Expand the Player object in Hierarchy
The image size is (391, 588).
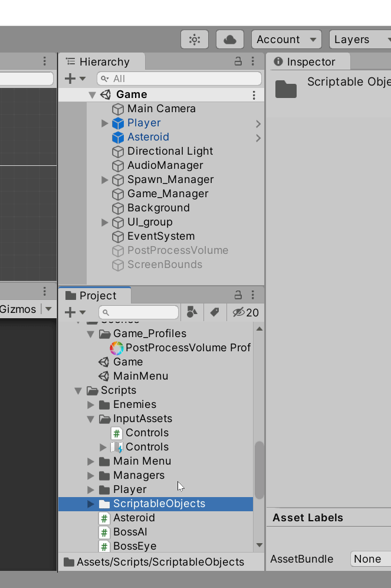click(104, 123)
